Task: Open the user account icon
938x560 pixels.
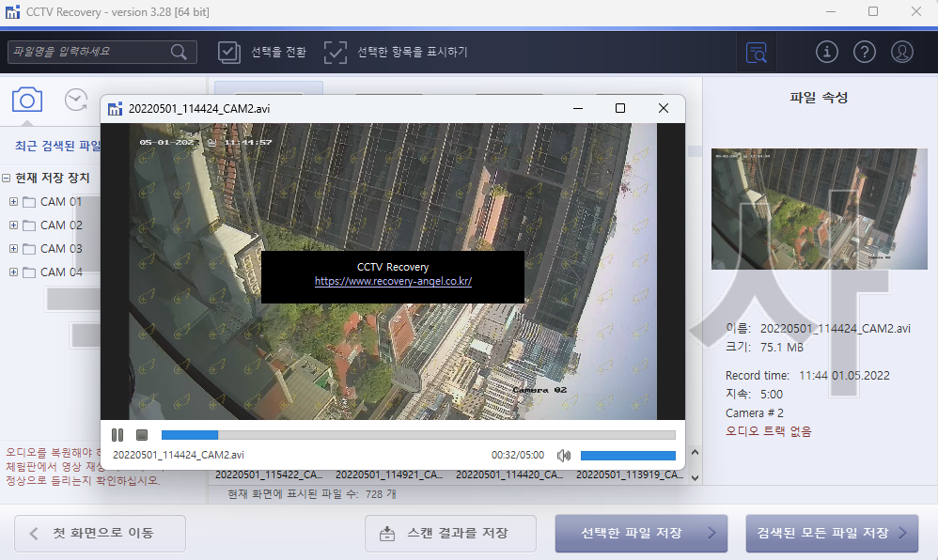Action: pos(902,52)
